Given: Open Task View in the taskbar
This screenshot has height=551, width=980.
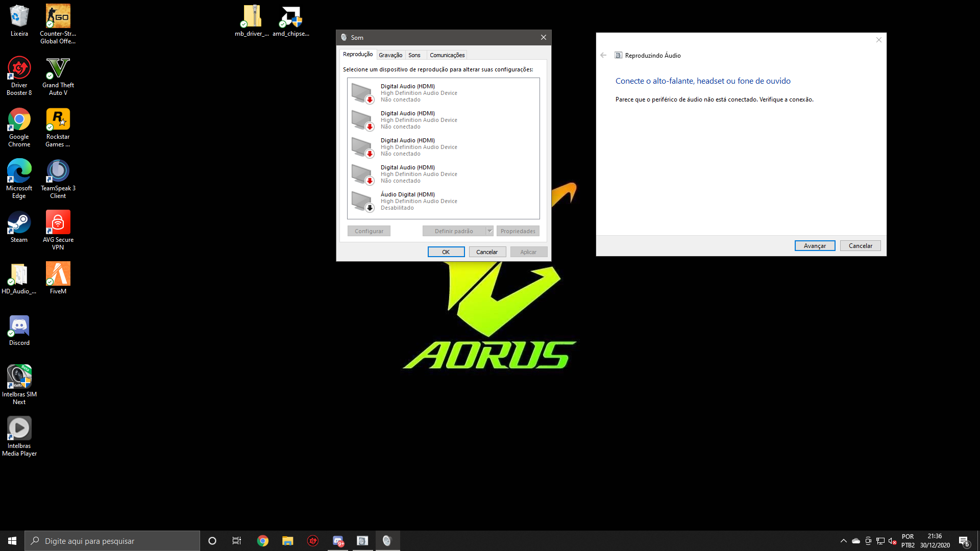Looking at the screenshot, I should [237, 541].
